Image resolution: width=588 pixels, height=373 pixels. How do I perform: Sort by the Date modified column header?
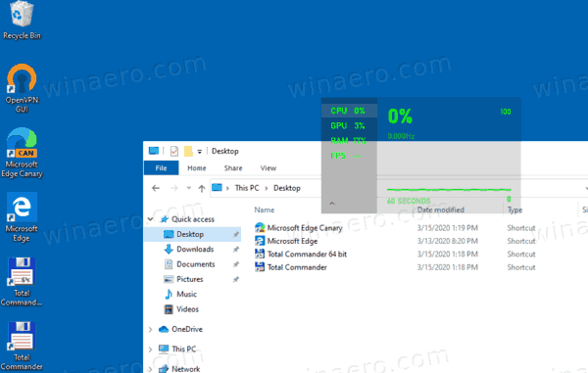click(441, 210)
